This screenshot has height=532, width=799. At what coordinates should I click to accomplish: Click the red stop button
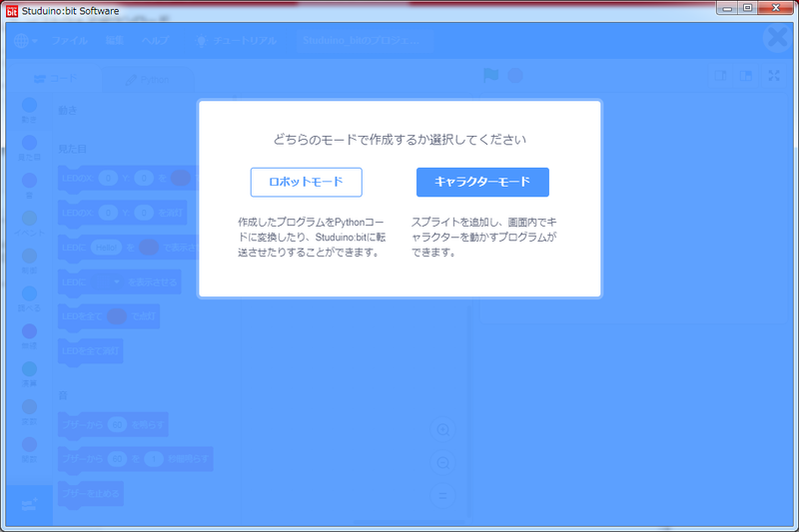[515, 75]
